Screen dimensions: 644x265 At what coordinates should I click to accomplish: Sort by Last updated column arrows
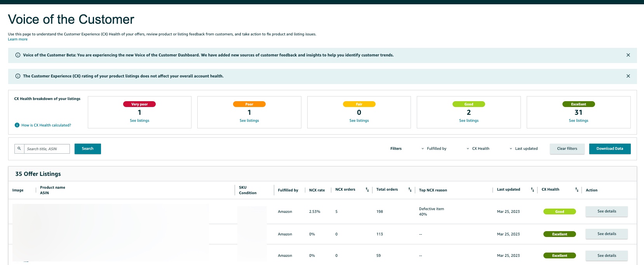click(x=533, y=190)
